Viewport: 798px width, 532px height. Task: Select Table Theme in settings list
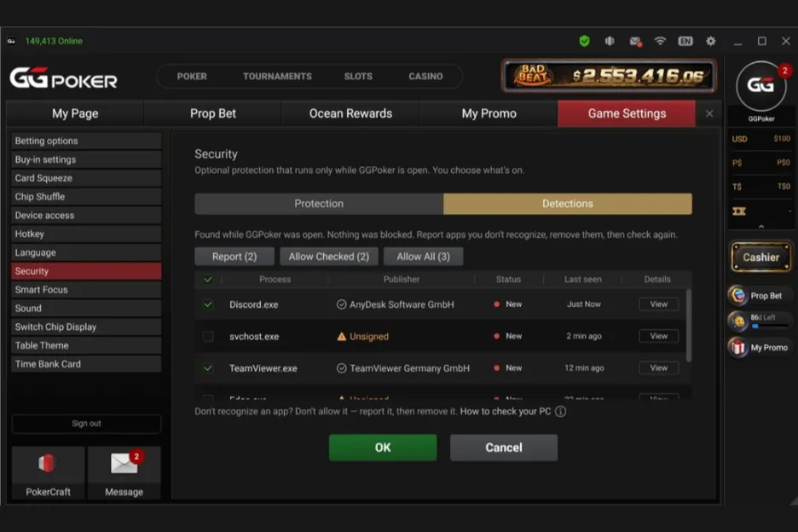(86, 345)
